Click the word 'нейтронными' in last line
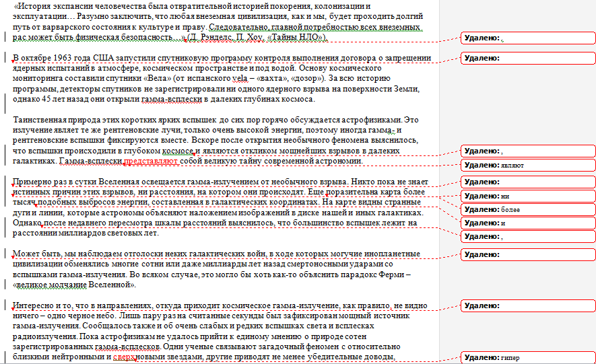 point(79,357)
